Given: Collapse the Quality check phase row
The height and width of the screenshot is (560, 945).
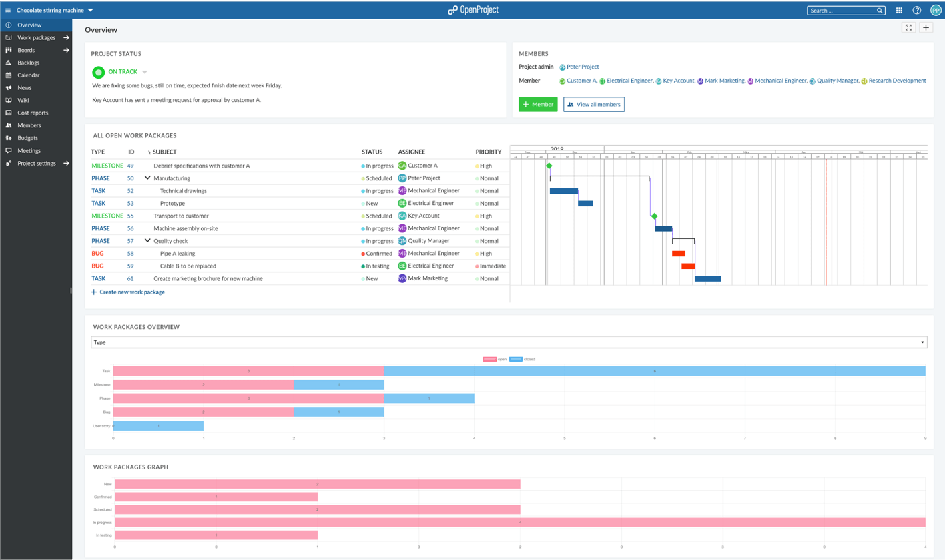Looking at the screenshot, I should (147, 241).
